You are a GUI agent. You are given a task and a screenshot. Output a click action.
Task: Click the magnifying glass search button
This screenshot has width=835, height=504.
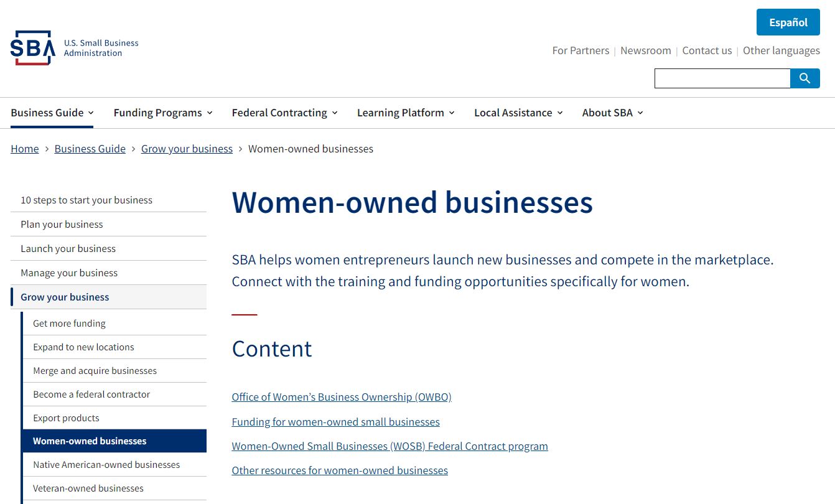(x=805, y=78)
